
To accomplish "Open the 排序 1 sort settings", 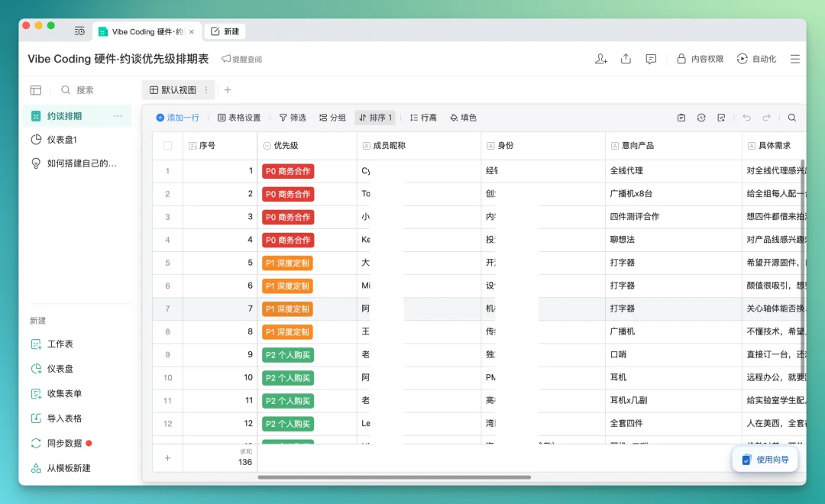I will 376,118.
